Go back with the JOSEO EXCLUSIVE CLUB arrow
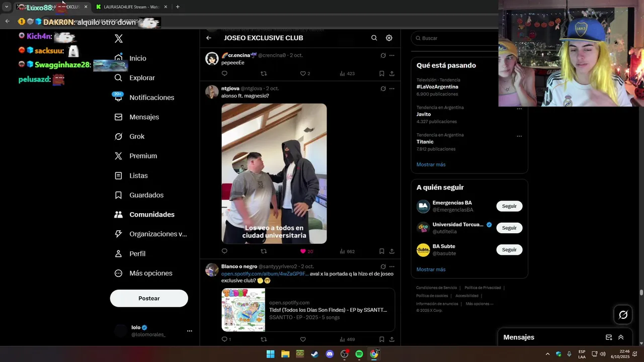Image resolution: width=644 pixels, height=362 pixels. [209, 38]
